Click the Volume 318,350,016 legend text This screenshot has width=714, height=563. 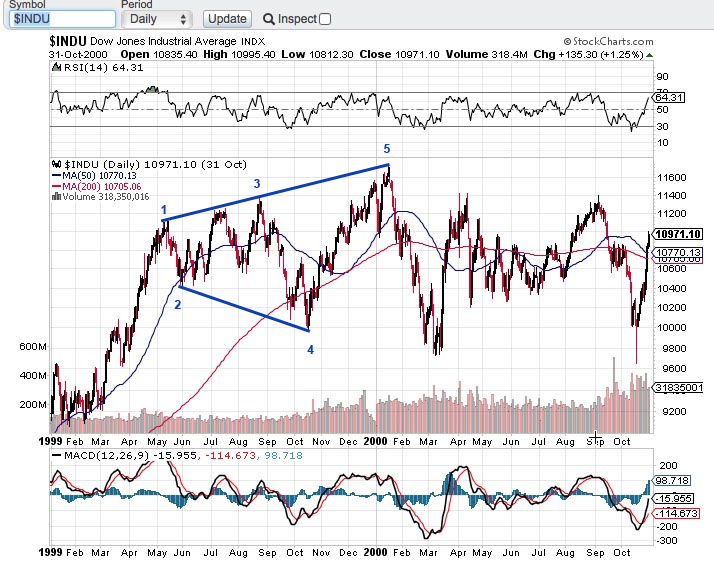(106, 197)
